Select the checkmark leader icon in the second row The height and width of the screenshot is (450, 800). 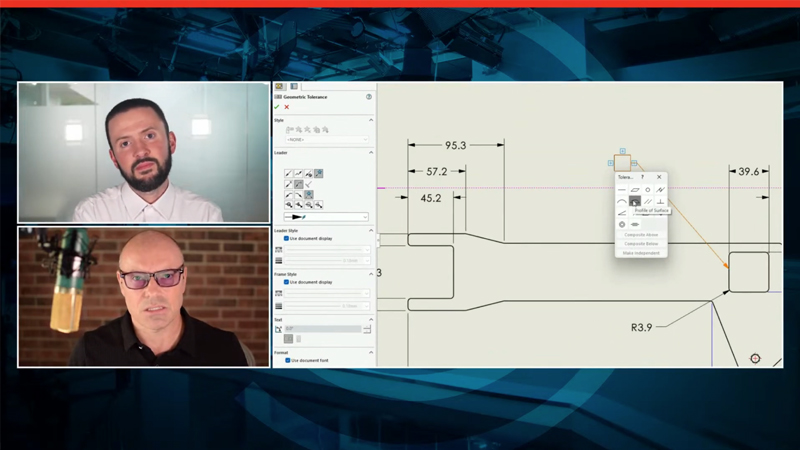[309, 184]
